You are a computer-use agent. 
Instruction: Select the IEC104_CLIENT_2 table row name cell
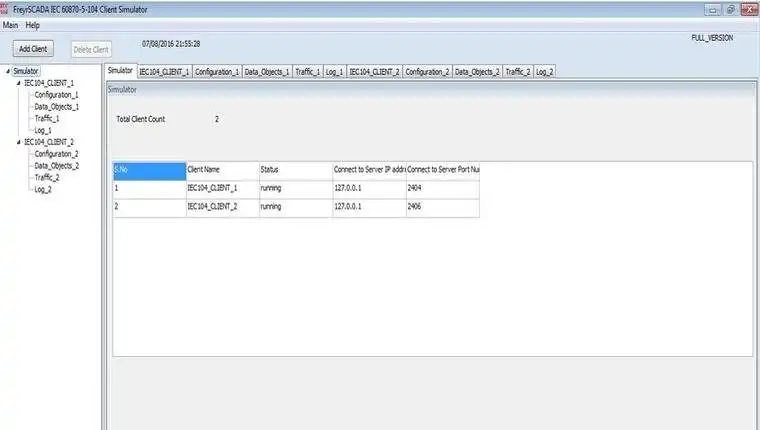(223, 208)
